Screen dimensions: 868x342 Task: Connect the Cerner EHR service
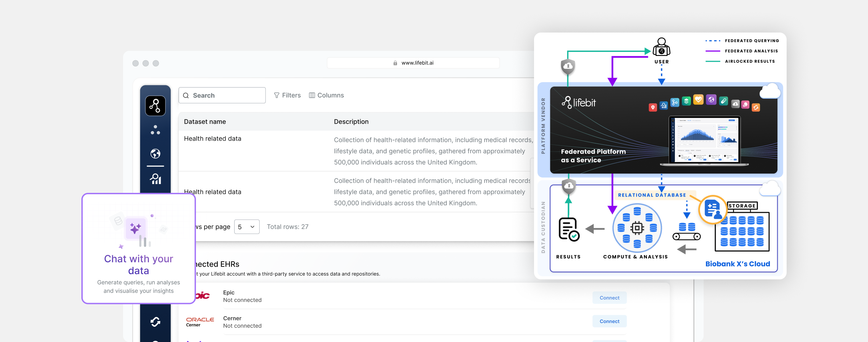tap(609, 321)
